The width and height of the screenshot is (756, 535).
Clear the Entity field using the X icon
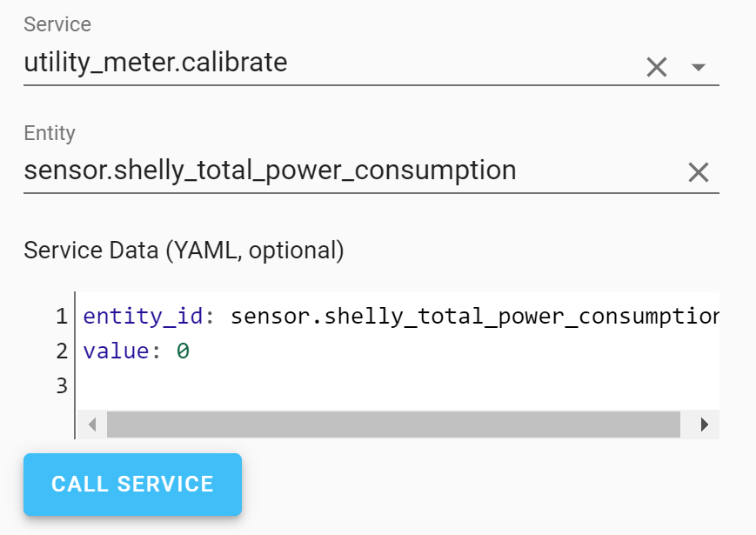coord(698,171)
